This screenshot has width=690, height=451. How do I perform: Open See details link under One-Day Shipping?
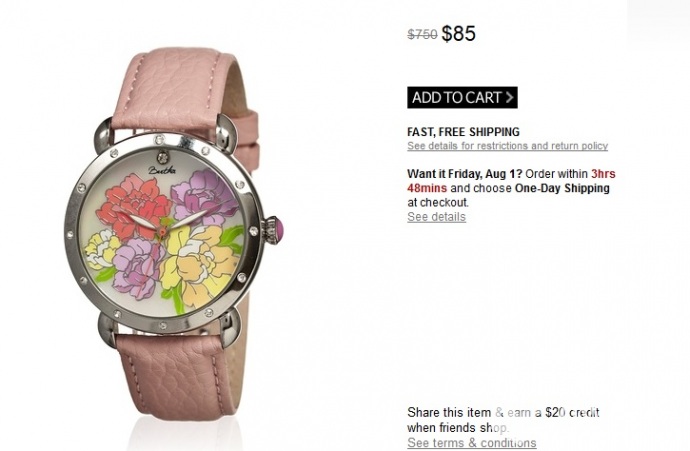pyautogui.click(x=436, y=217)
